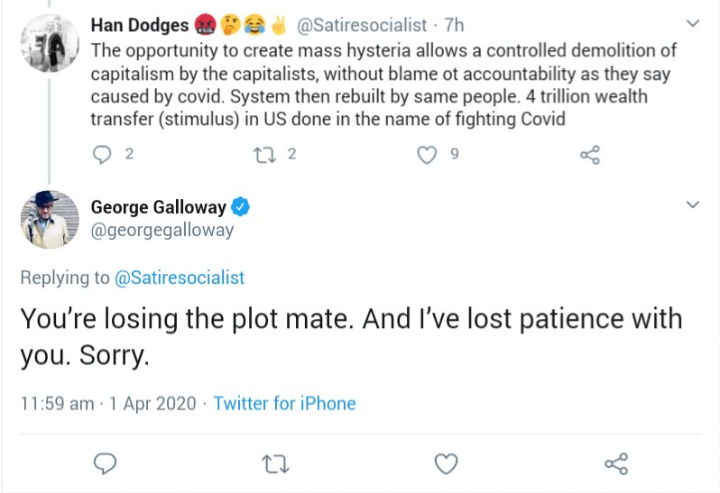
Task: Share Han Dodges' tweet
Action: (590, 154)
